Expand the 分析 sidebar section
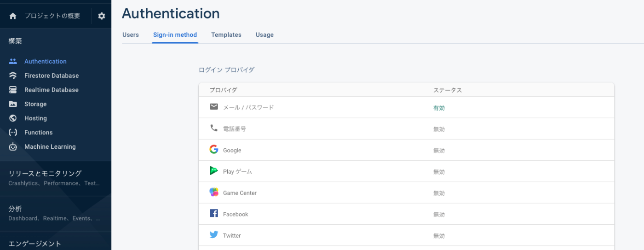The height and width of the screenshot is (250, 644). point(15,209)
